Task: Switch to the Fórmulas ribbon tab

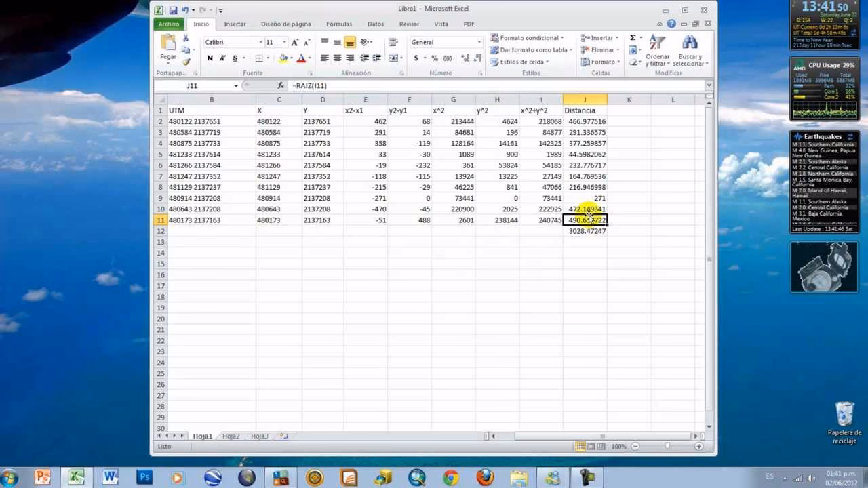Action: 338,24
